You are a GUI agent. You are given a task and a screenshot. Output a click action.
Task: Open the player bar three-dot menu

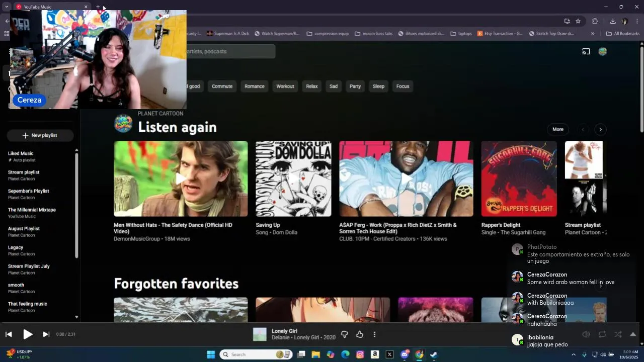point(374,334)
